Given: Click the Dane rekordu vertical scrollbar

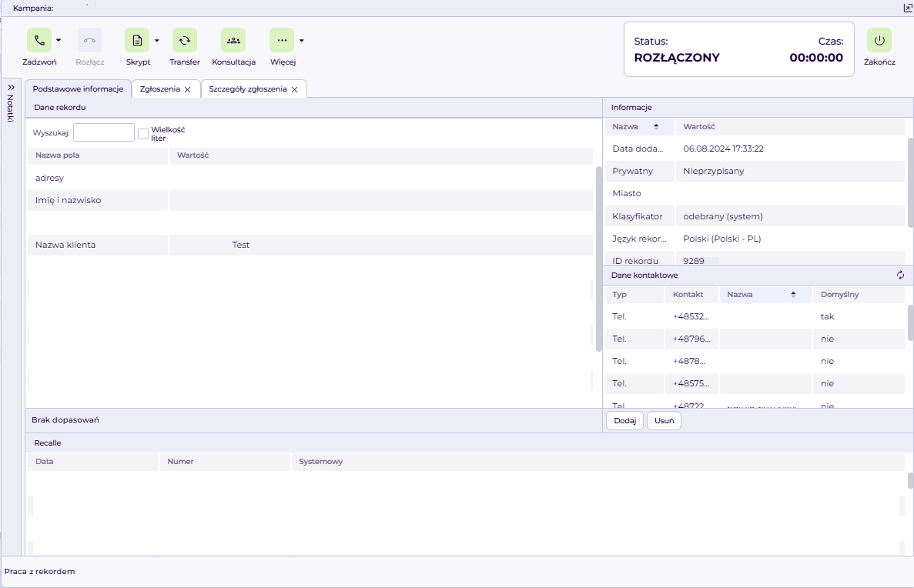Looking at the screenshot, I should [x=598, y=259].
